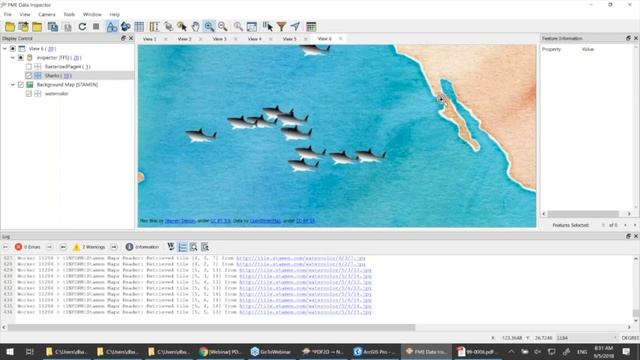Viewport: 640px width, 360px height.
Task: Click the greyed Zoom to Selected icon
Action: pyautogui.click(x=238, y=27)
